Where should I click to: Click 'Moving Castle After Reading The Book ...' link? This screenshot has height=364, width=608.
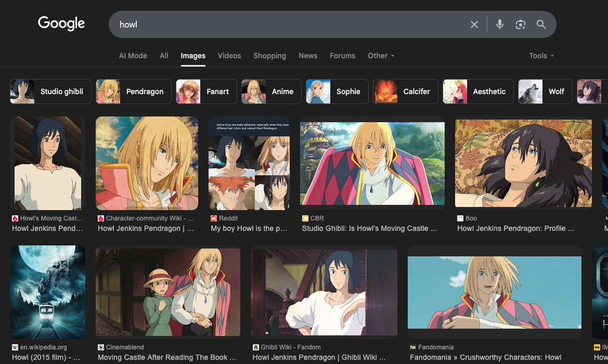pos(167,357)
